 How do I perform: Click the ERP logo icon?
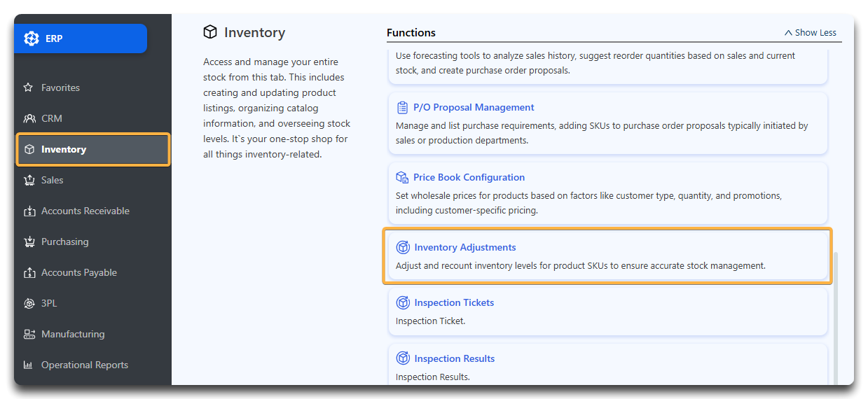(32, 38)
